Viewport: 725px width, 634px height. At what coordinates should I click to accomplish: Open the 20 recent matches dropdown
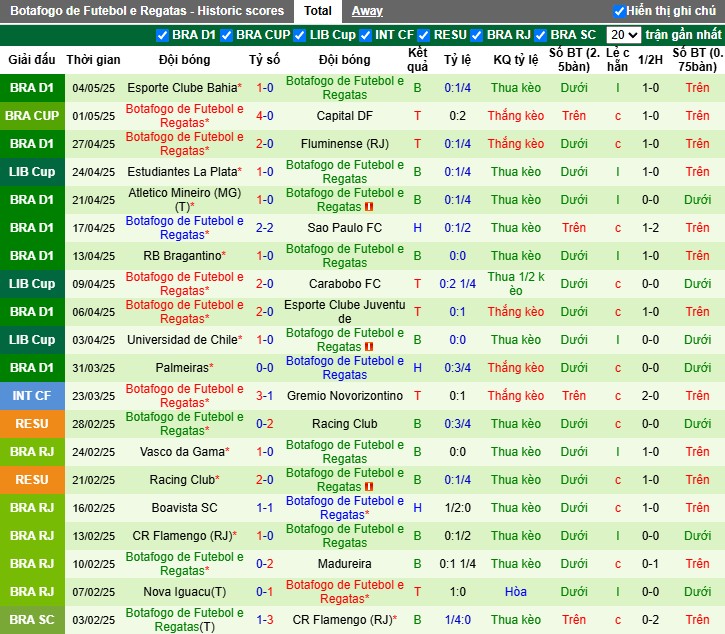623,35
